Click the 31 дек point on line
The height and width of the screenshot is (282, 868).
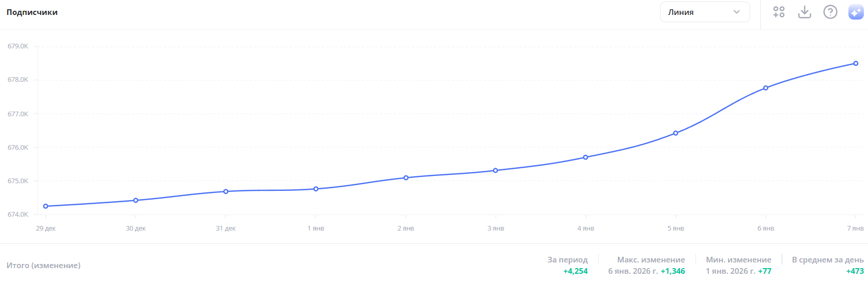click(x=226, y=191)
